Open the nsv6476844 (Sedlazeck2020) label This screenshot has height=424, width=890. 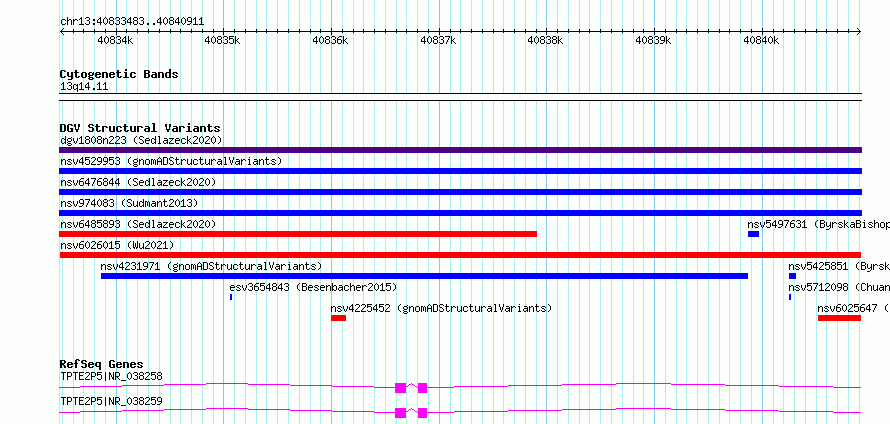[x=138, y=182]
